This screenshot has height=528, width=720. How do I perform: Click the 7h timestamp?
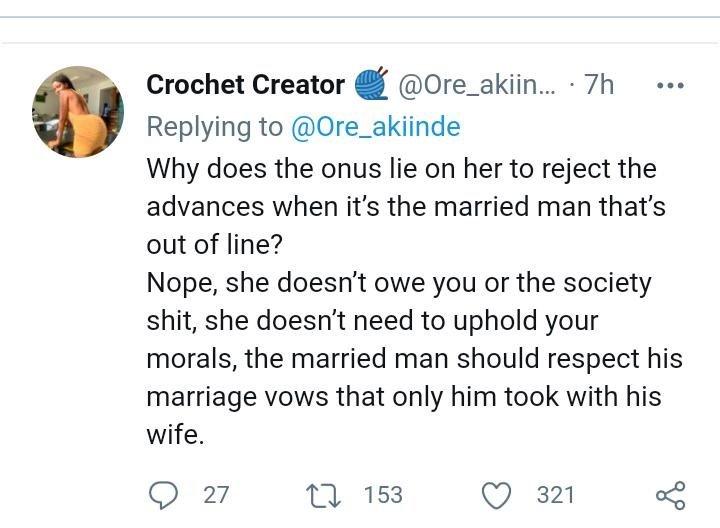(598, 86)
